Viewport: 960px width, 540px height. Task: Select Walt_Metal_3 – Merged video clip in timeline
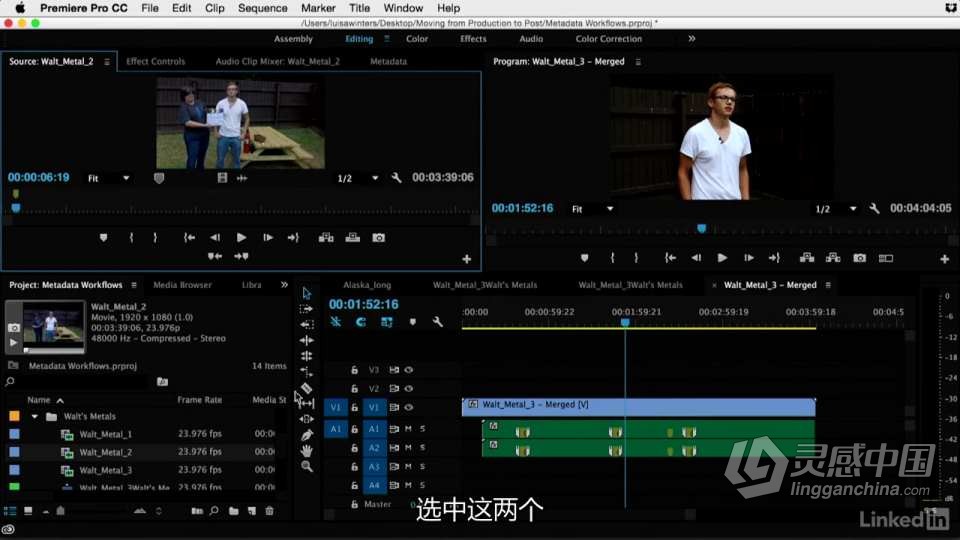coord(639,407)
